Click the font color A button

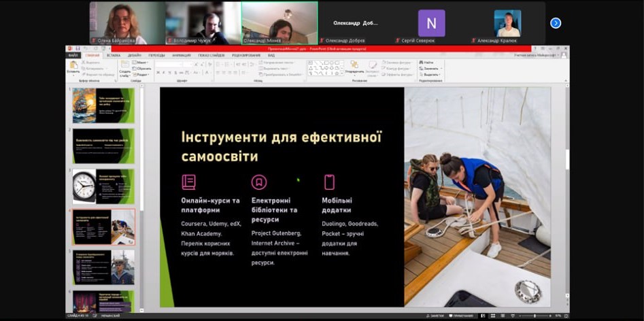tap(207, 73)
